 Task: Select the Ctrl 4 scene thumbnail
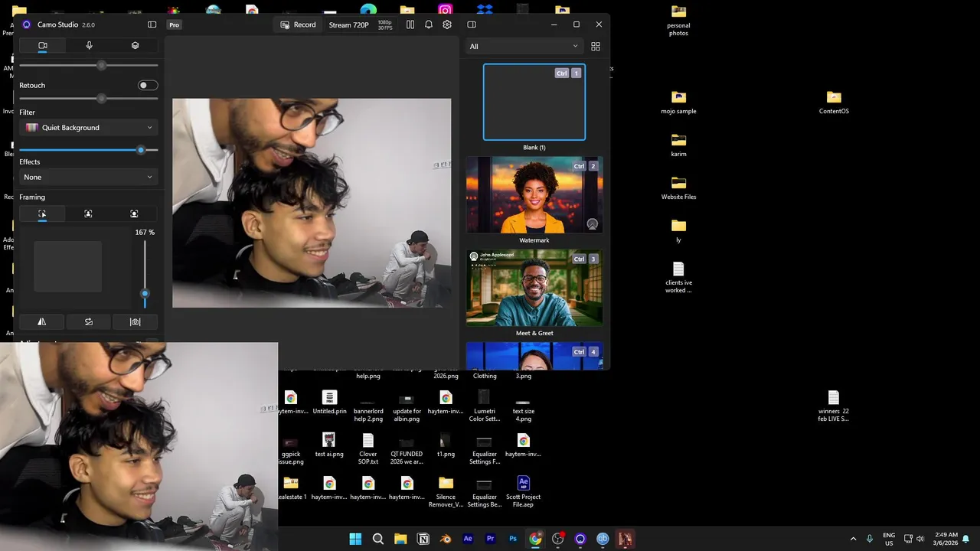[x=534, y=355]
